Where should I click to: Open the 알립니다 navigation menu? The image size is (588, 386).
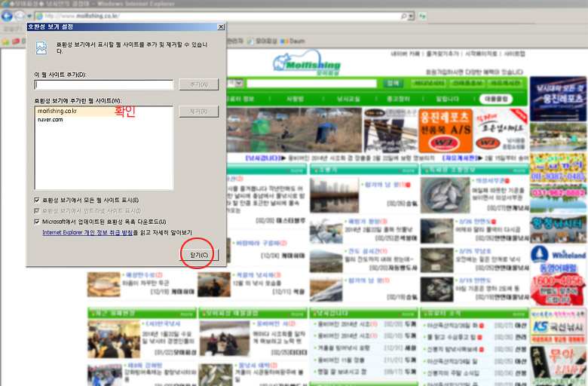tap(447, 99)
